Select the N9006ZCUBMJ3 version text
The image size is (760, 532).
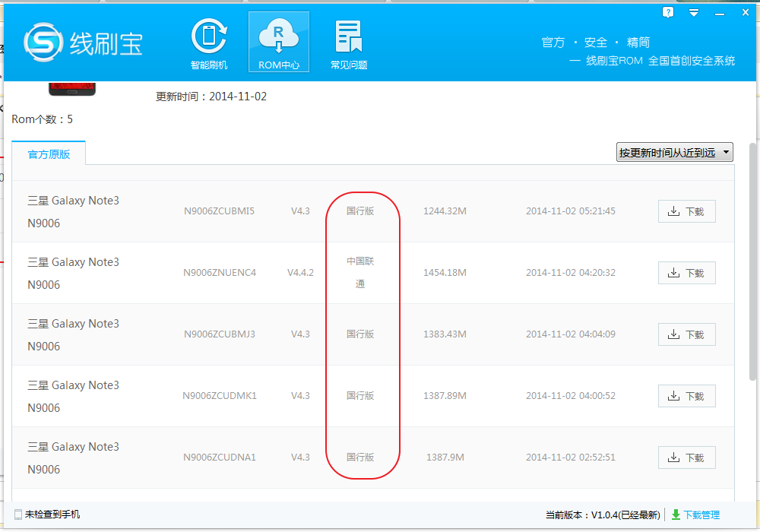(220, 334)
